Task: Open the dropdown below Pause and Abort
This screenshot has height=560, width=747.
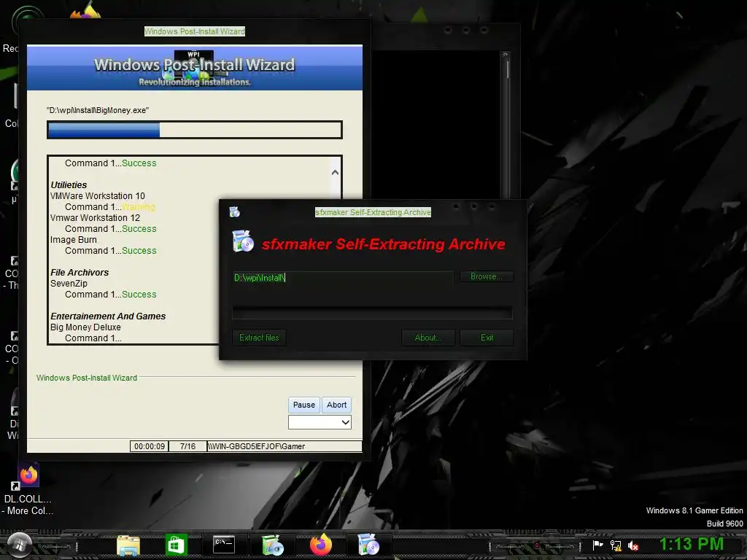Action: (320, 422)
